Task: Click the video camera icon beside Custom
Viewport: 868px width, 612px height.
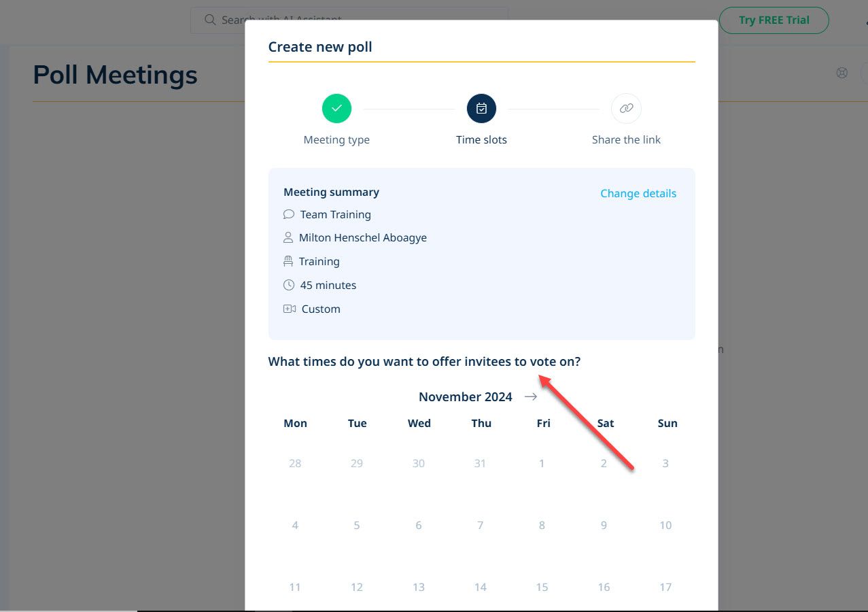Action: pyautogui.click(x=288, y=309)
